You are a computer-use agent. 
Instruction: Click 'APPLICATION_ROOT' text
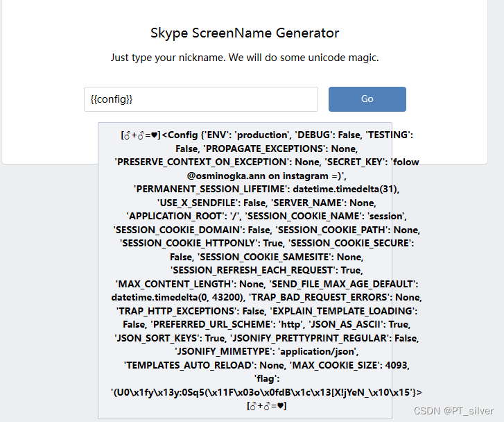(177, 216)
